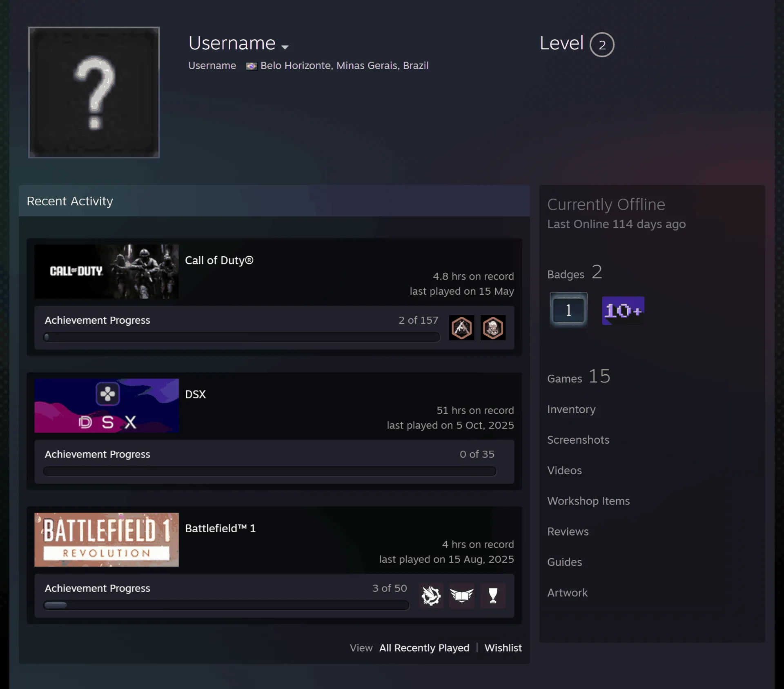Click the Battlefield 1 achievement progress bar
The width and height of the screenshot is (784, 689).
(x=226, y=605)
